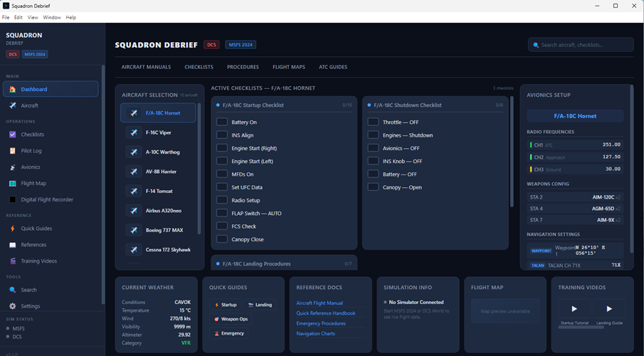
Task: Tick Engine Start (Left) checkbox
Action: pos(222,161)
